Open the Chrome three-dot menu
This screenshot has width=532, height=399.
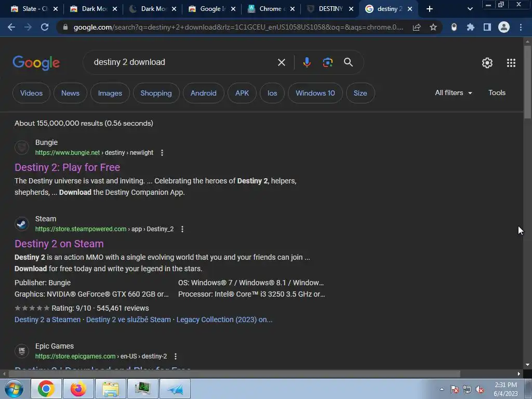[x=521, y=27]
